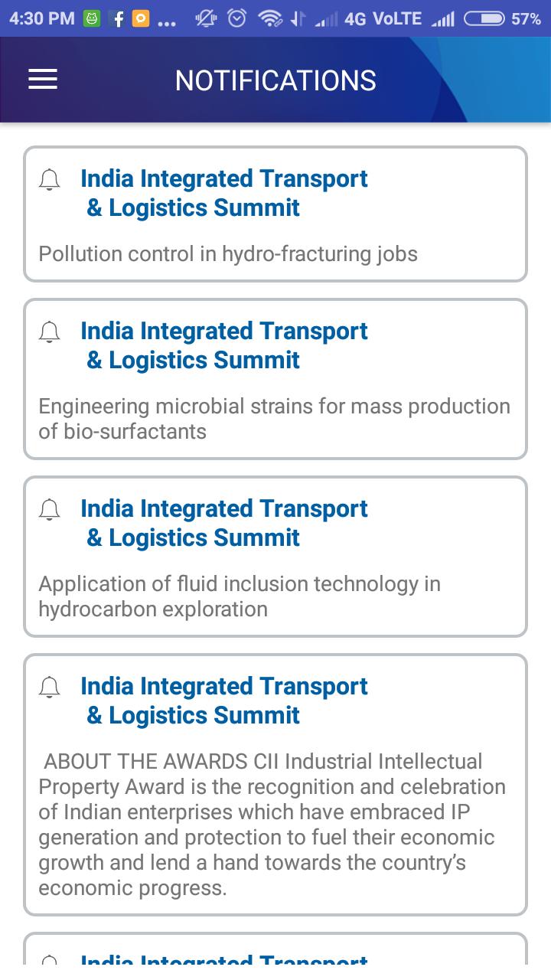
Task: Select the first India Integrated Transport title
Action: pyautogui.click(x=223, y=193)
